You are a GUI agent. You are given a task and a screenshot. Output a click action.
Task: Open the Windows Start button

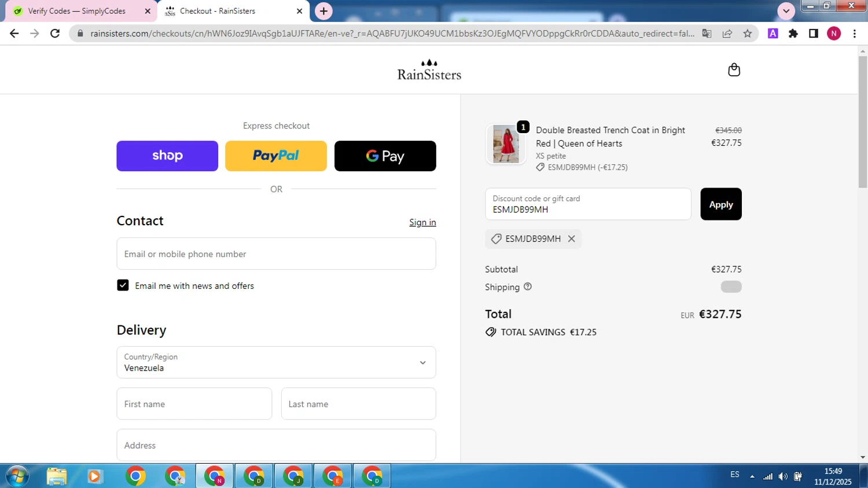[16, 476]
